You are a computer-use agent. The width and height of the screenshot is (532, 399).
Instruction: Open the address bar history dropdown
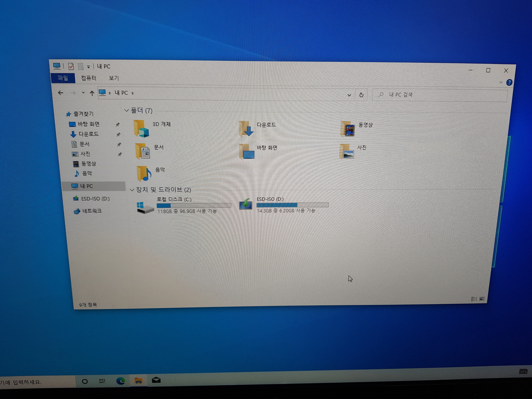tap(349, 95)
